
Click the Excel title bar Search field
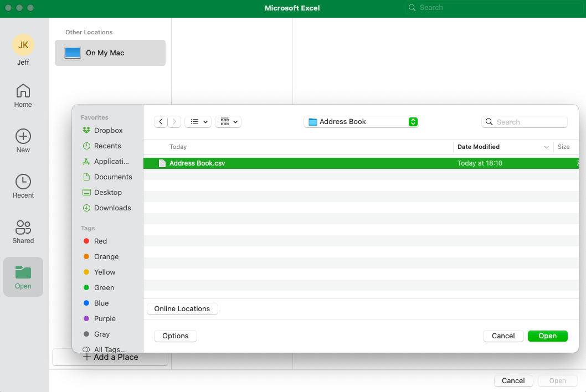(495, 7)
